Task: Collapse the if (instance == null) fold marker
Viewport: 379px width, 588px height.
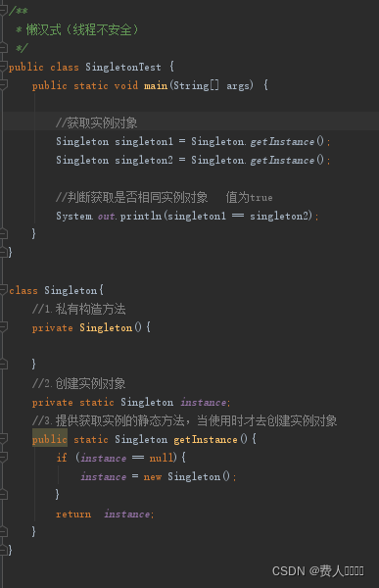Action: click(3, 457)
